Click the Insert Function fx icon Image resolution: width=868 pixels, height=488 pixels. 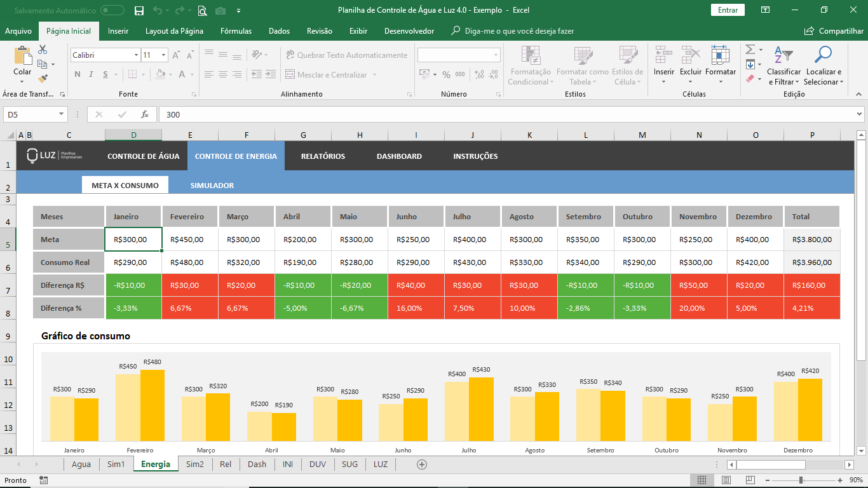145,114
